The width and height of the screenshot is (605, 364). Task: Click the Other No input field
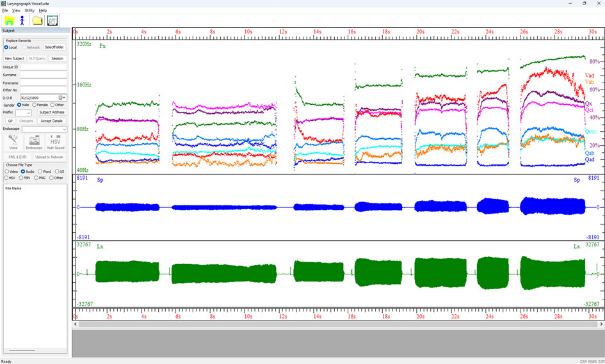coord(44,90)
